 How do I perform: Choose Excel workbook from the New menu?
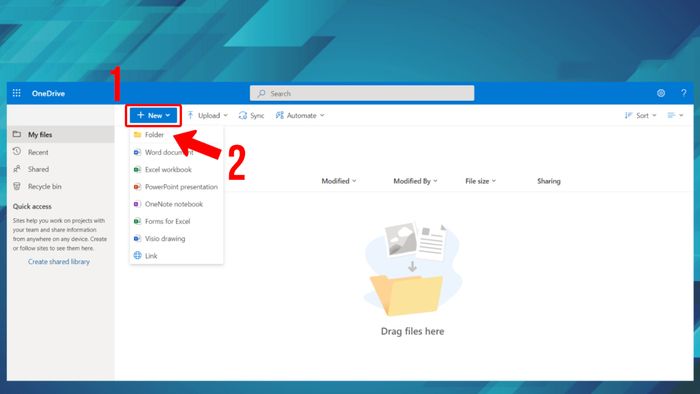tap(176, 170)
